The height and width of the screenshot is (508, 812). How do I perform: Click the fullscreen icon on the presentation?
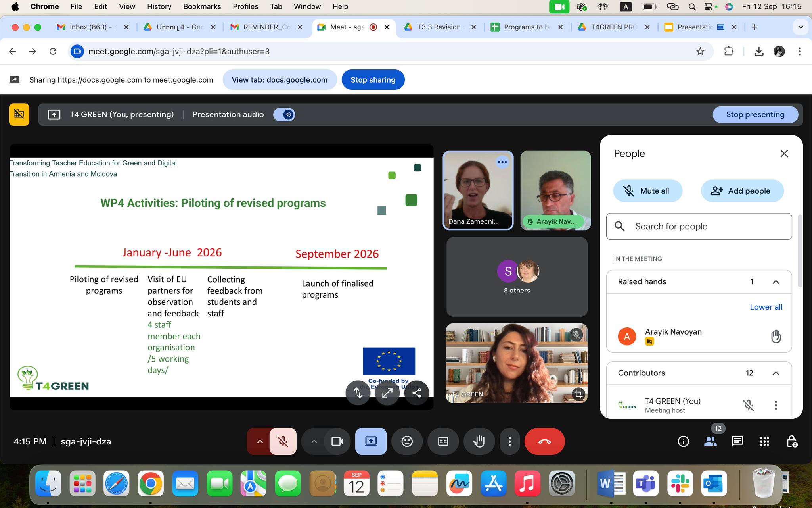pyautogui.click(x=387, y=393)
